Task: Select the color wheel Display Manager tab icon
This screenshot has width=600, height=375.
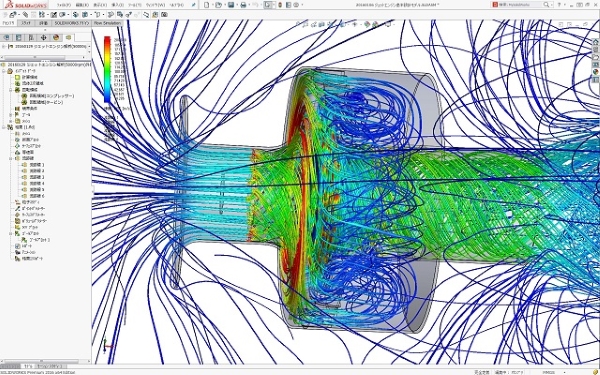Action: [56, 38]
